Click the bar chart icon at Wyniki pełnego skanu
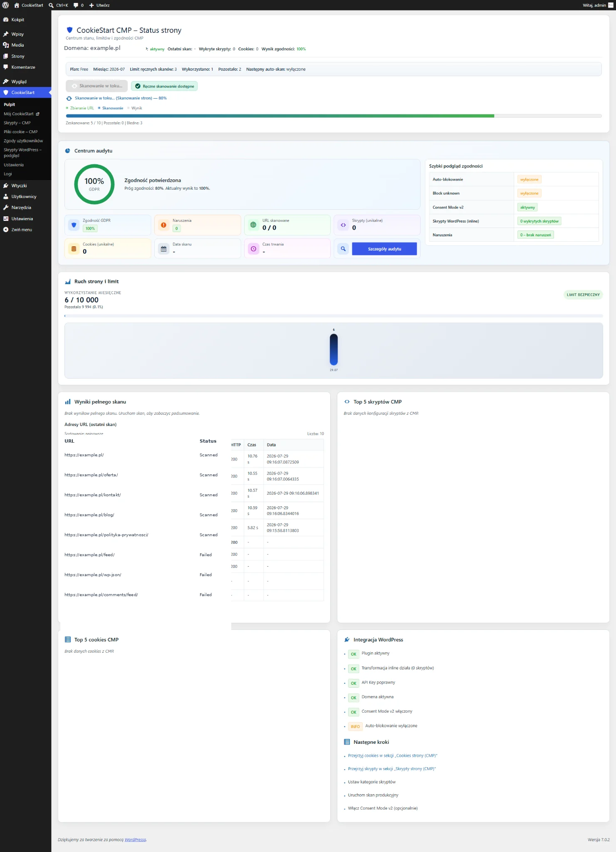This screenshot has height=852, width=616. pos(68,402)
